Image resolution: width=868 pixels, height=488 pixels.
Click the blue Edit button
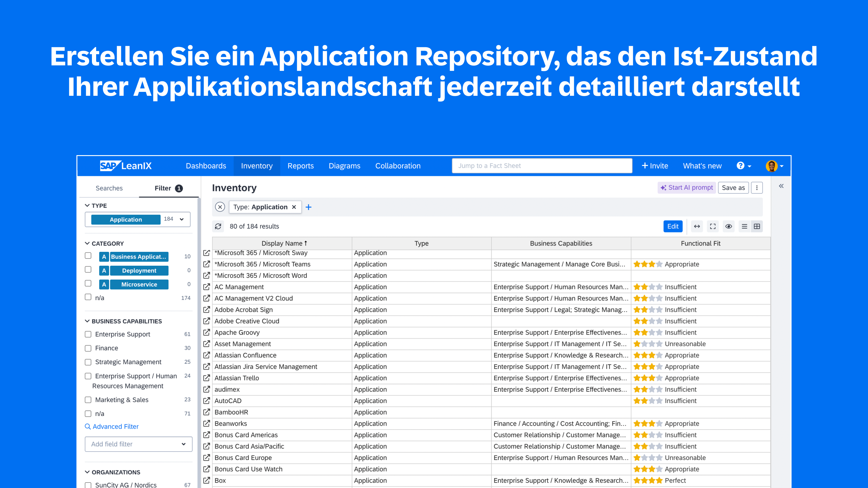pos(673,226)
